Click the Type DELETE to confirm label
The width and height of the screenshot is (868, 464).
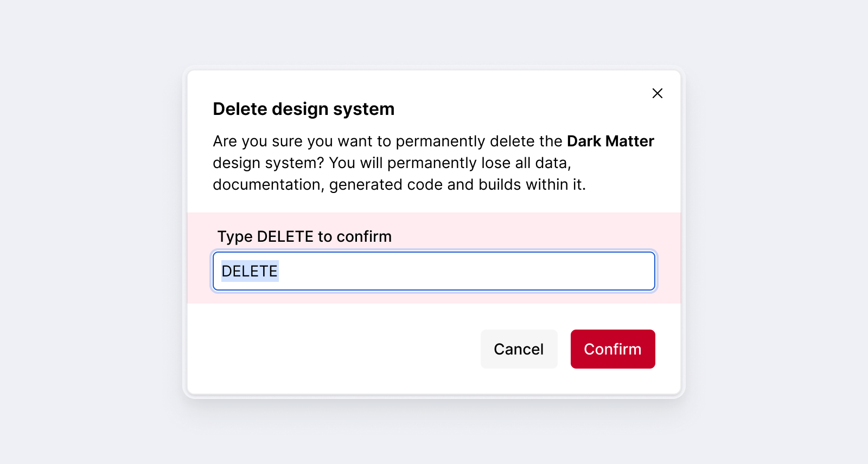pyautogui.click(x=304, y=236)
